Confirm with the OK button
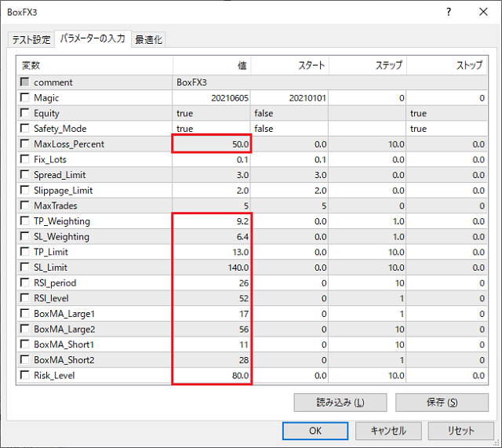 pos(315,431)
